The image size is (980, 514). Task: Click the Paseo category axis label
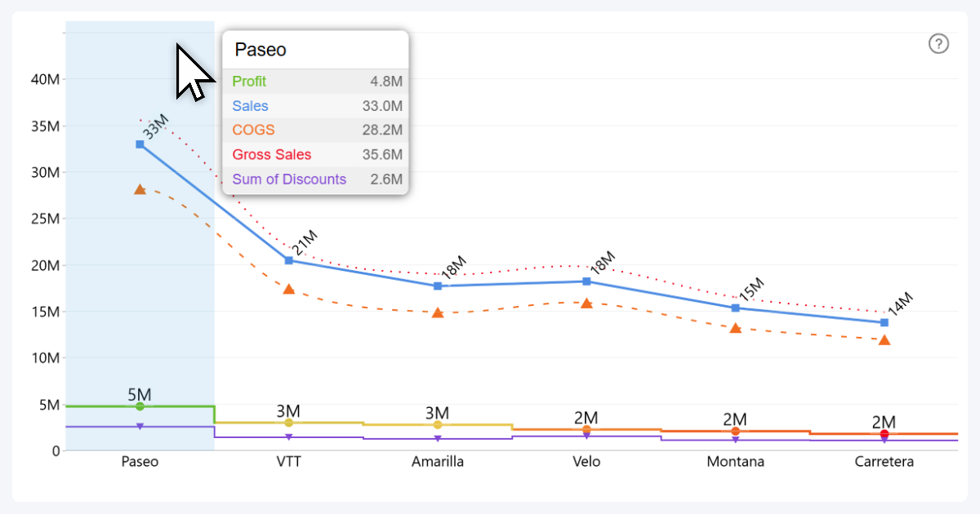(140, 462)
